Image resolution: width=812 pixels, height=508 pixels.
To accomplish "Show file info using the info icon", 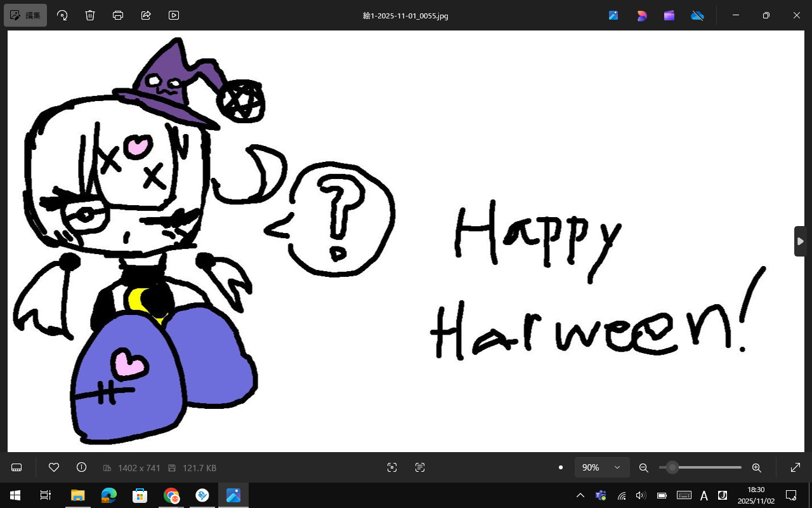I will (81, 467).
